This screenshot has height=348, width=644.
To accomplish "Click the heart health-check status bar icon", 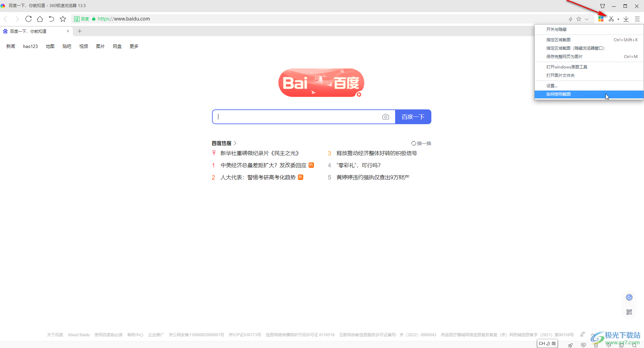I will point(583,345).
